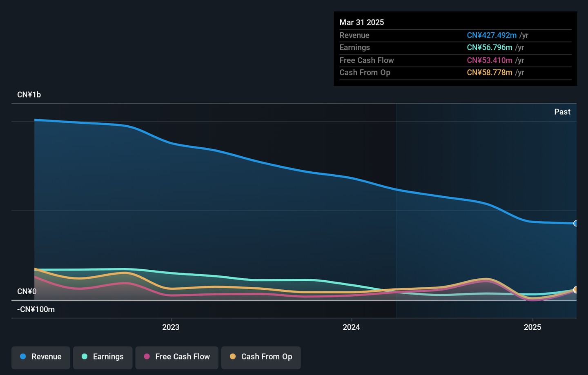Click the CN¥53.410m free cash flow value

[489, 60]
